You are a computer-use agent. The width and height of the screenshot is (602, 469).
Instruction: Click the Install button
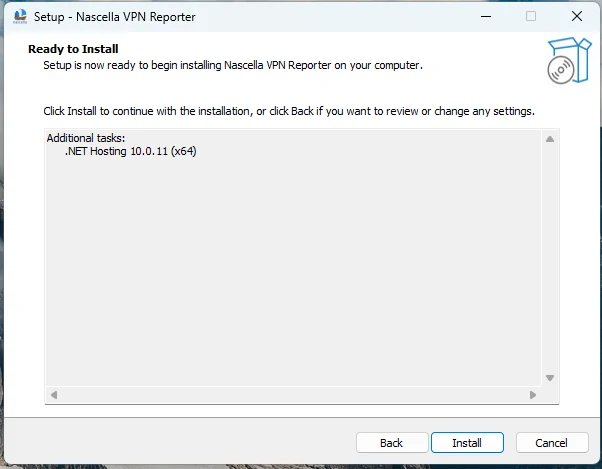pos(467,443)
